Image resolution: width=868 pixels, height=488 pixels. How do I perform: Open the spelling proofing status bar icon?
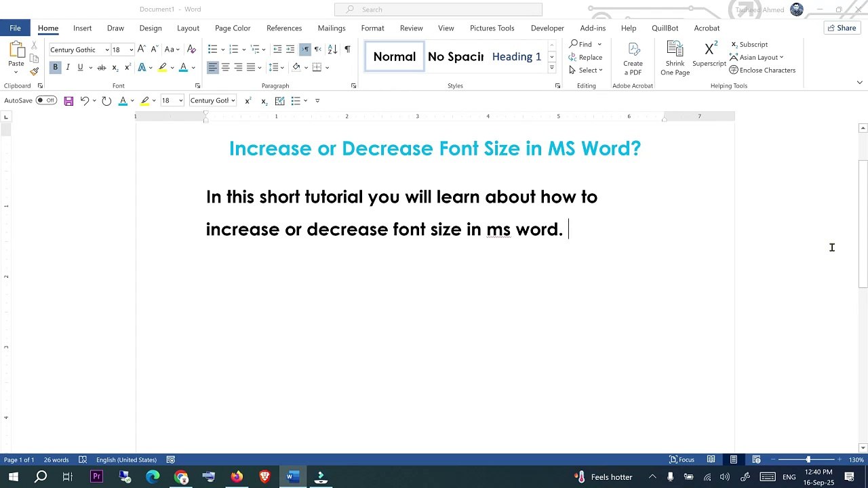point(83,460)
